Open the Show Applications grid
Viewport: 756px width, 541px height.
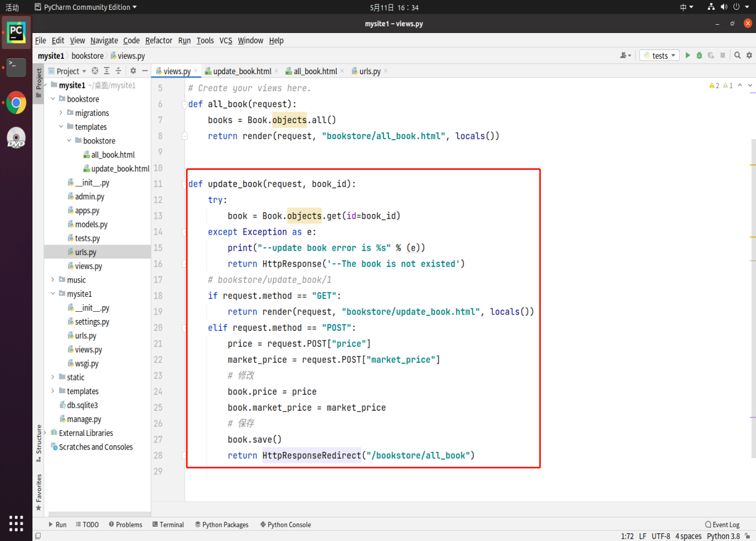[x=16, y=523]
